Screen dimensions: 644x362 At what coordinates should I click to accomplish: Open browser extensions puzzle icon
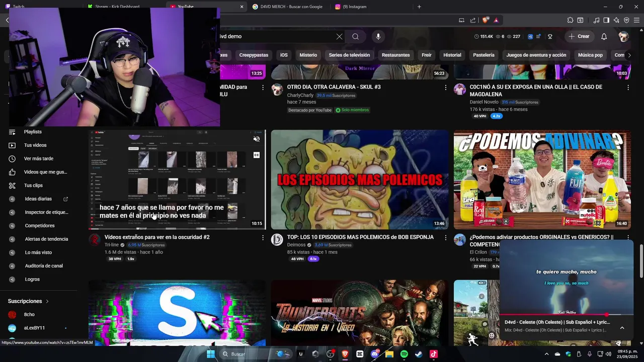click(x=570, y=20)
